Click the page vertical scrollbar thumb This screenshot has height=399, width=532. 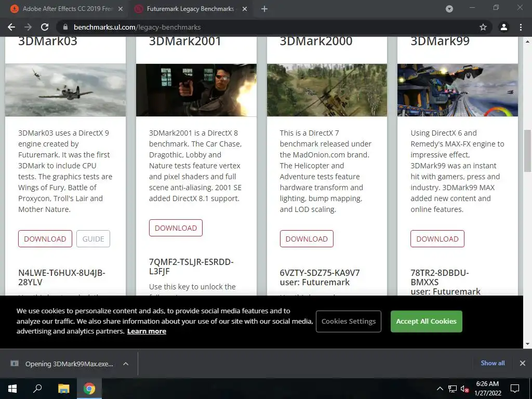(527, 151)
